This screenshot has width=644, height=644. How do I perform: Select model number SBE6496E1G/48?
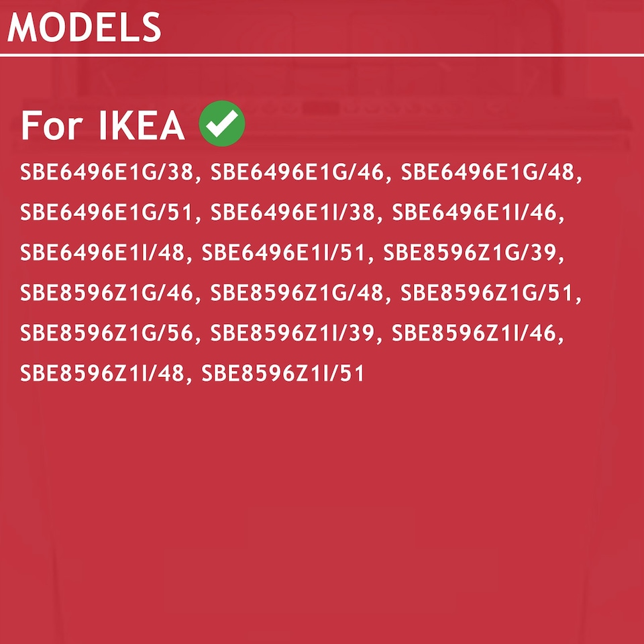click(x=488, y=173)
